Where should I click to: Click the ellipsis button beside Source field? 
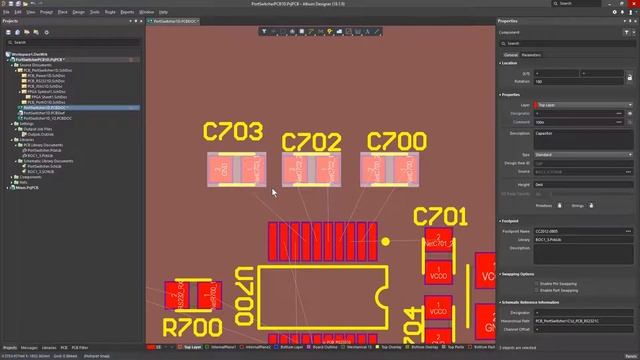coord(628,172)
